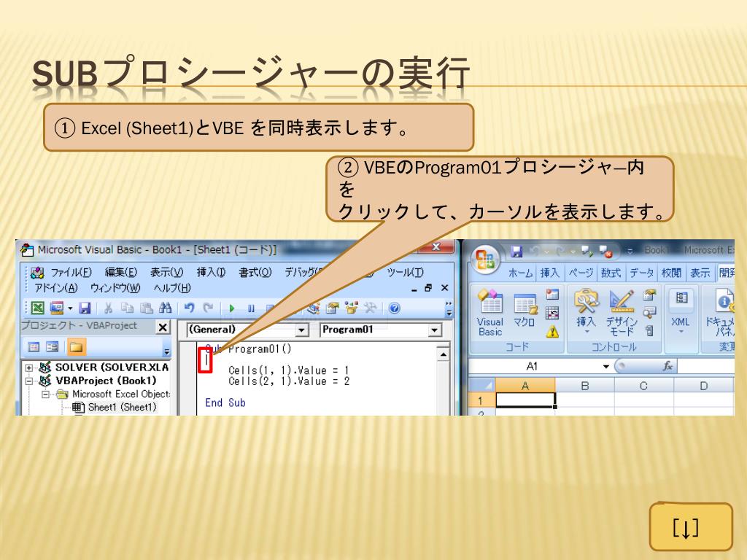
Task: Click Save icon in Excel quick access toolbar
Action: (516, 251)
